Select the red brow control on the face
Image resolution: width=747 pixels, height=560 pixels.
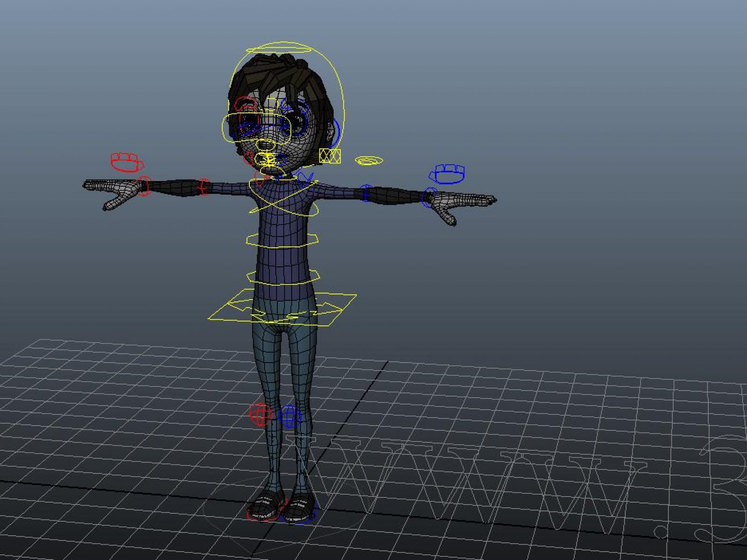click(245, 104)
